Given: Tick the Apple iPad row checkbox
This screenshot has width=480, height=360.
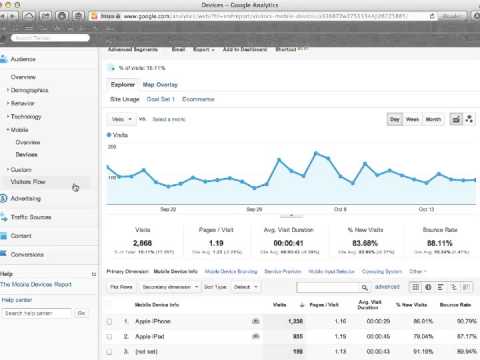Looking at the screenshot, I should pyautogui.click(x=109, y=337).
